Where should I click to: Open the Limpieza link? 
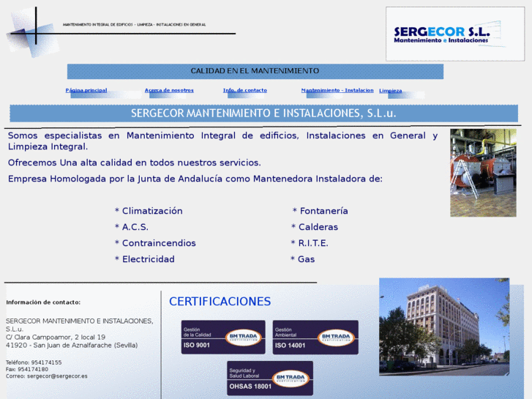point(391,91)
